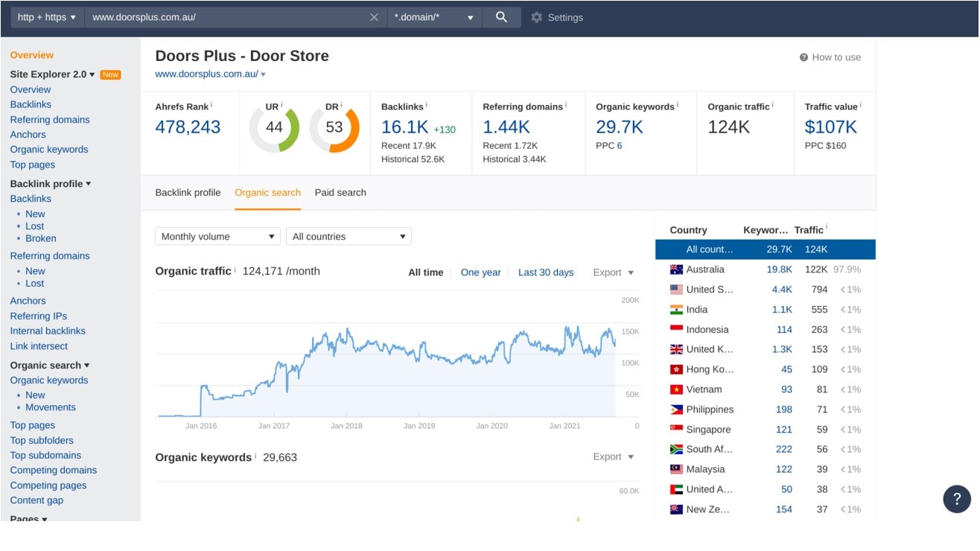The width and height of the screenshot is (980, 551).
Task: Click the PPC 6 keywords link
Action: tap(620, 146)
